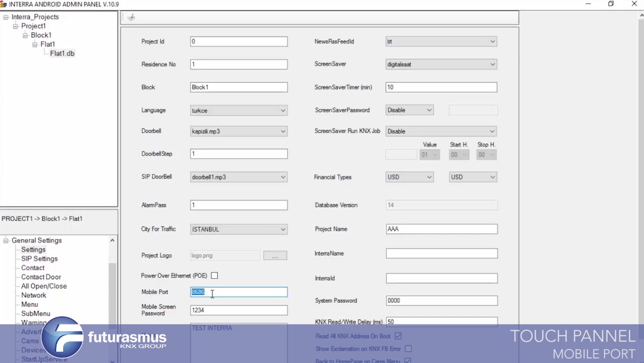Check Show Exclamation on KNX FB Error
The height and width of the screenshot is (363, 644).
pyautogui.click(x=408, y=349)
